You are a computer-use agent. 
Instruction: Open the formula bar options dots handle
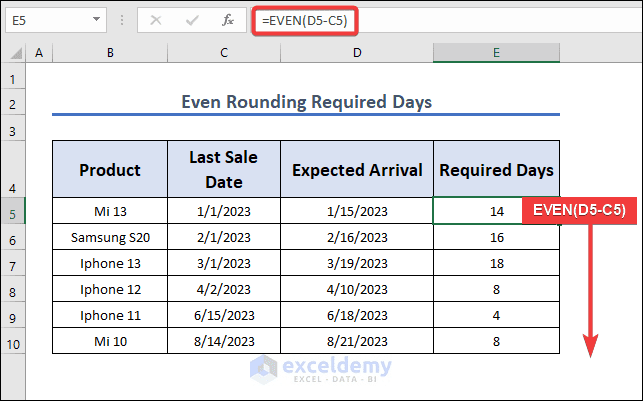(x=122, y=20)
